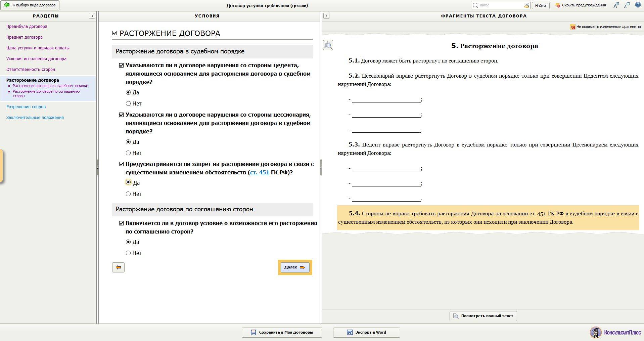Select Да for cessionary violations question
Viewport: 644px width, 341px height.
pyautogui.click(x=128, y=142)
